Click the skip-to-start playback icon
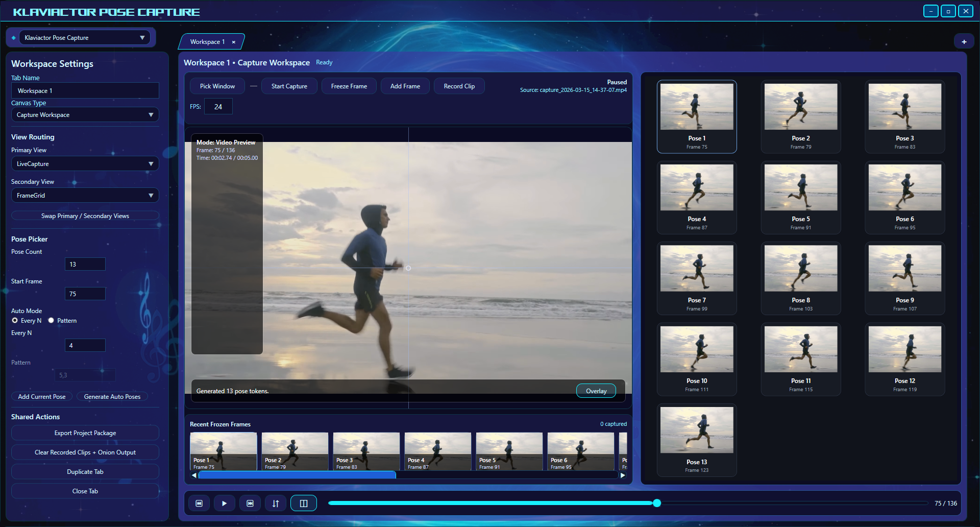Screen dimensions: 980x527 point(199,503)
